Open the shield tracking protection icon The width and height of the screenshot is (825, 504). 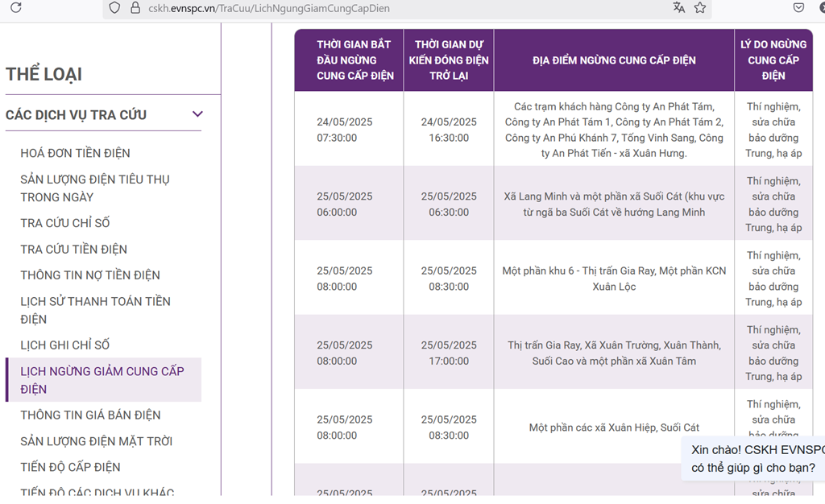point(114,8)
